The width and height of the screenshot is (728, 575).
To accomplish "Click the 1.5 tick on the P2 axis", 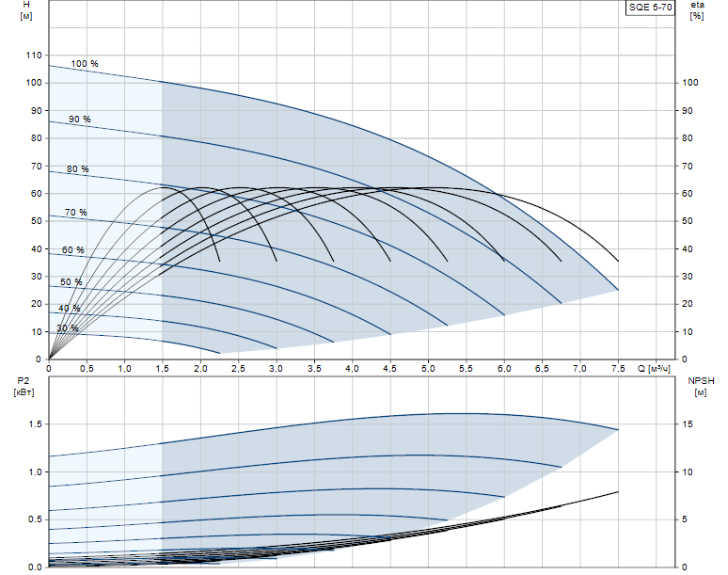I will (x=35, y=424).
